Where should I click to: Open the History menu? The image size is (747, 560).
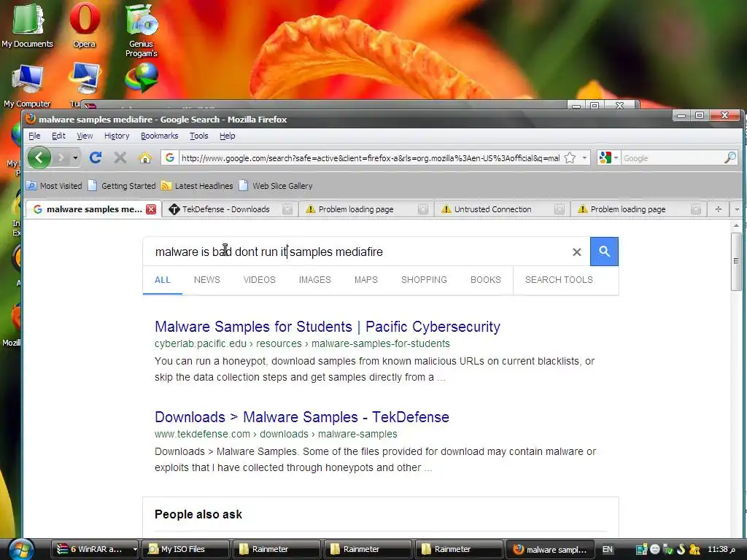117,136
